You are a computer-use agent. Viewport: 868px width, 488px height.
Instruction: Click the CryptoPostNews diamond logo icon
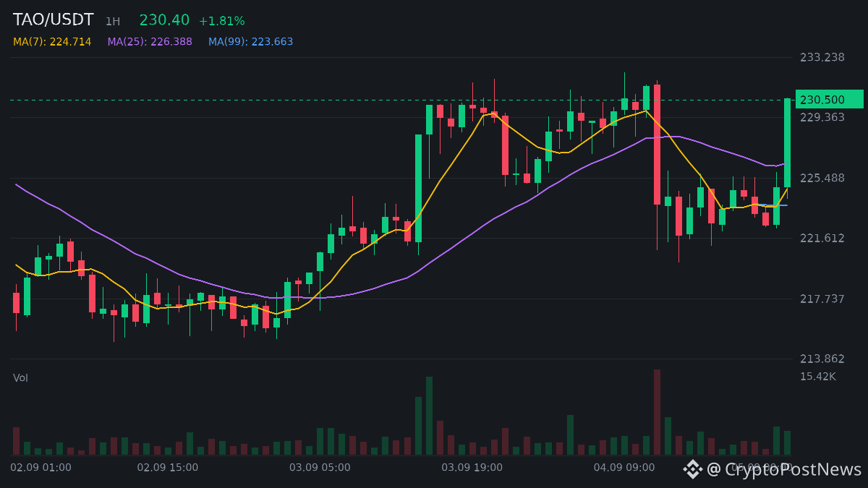coord(693,469)
